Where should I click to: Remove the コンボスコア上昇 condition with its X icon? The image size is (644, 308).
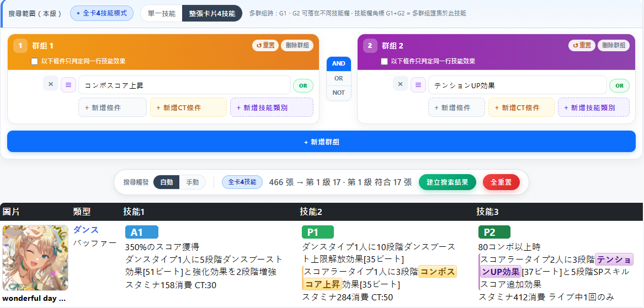point(51,84)
